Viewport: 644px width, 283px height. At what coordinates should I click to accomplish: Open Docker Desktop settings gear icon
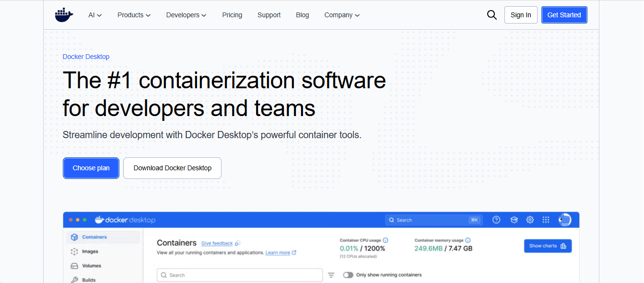pos(529,219)
